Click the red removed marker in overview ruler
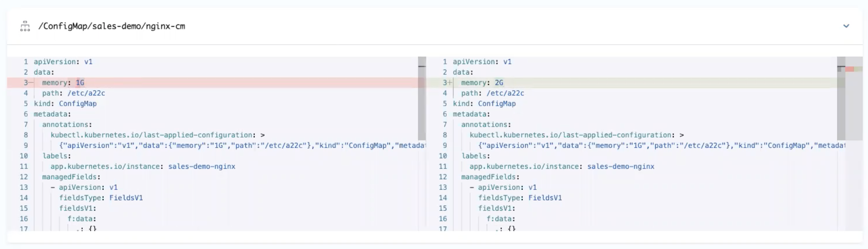The width and height of the screenshot is (868, 249). (850, 69)
